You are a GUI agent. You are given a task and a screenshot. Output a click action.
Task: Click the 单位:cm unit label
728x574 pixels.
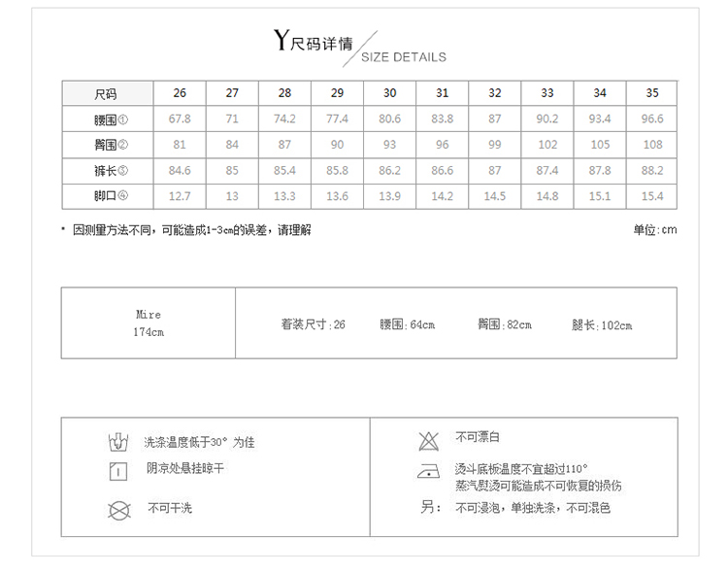pos(655,230)
